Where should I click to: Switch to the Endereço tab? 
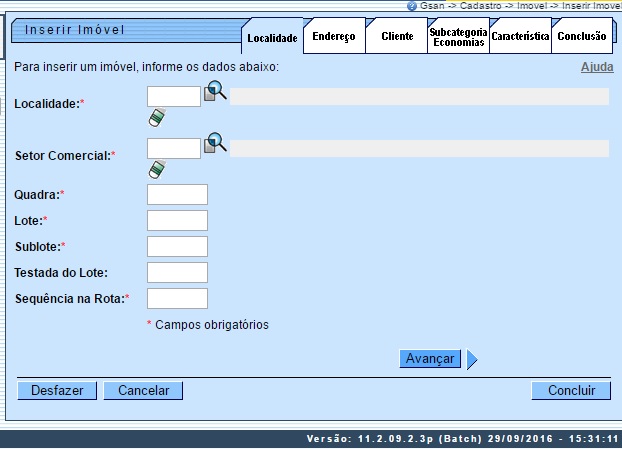(333, 36)
